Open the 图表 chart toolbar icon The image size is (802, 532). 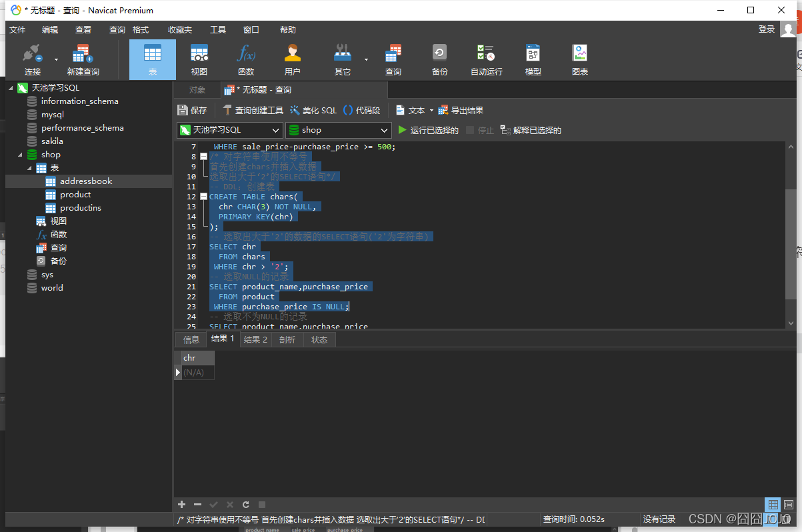click(x=580, y=60)
